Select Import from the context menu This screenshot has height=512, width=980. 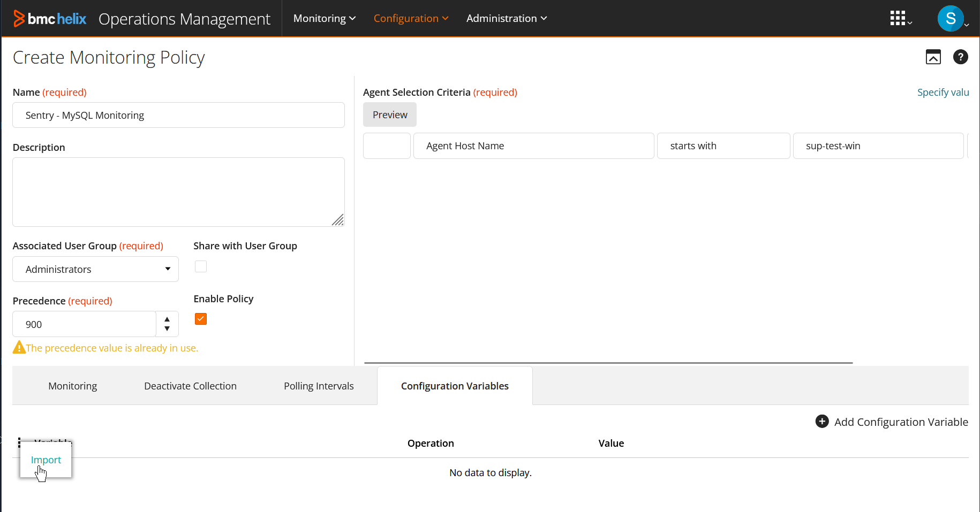(x=46, y=460)
